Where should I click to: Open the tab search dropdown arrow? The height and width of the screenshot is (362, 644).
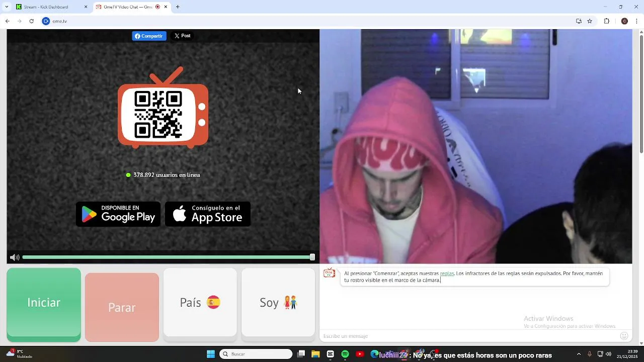pos(7,7)
